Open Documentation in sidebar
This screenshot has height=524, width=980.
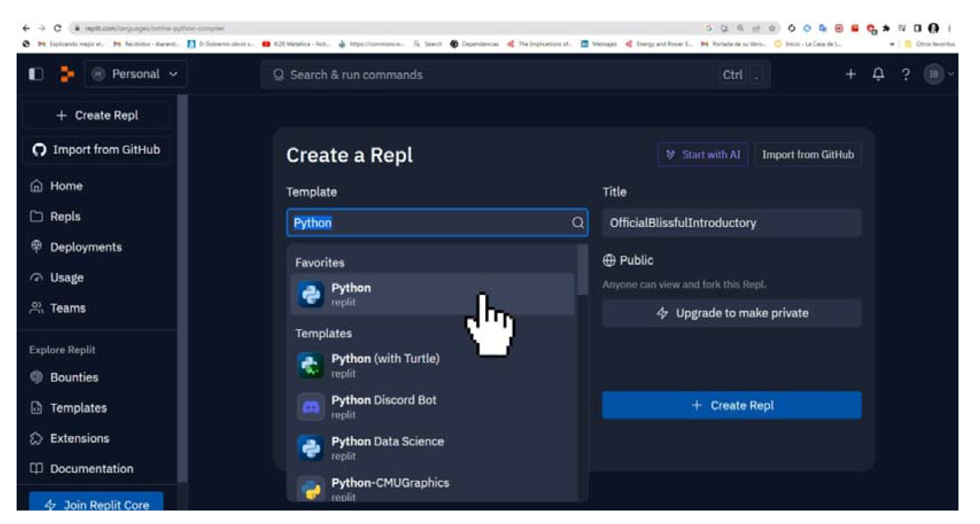click(x=92, y=468)
